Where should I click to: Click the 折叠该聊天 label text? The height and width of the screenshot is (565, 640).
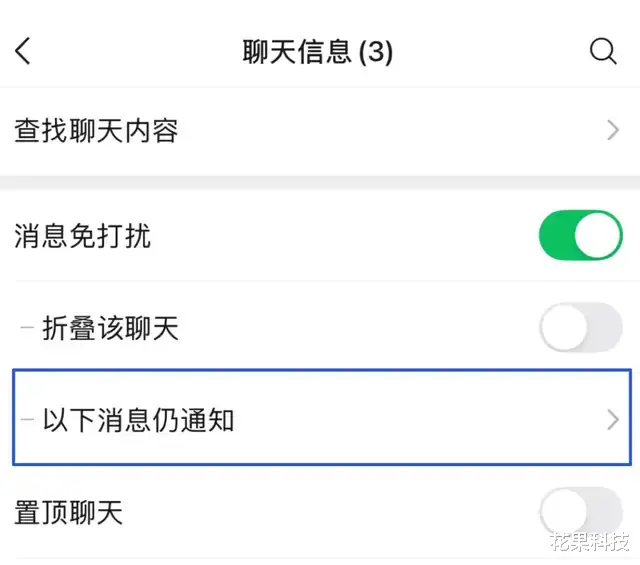click(x=110, y=328)
